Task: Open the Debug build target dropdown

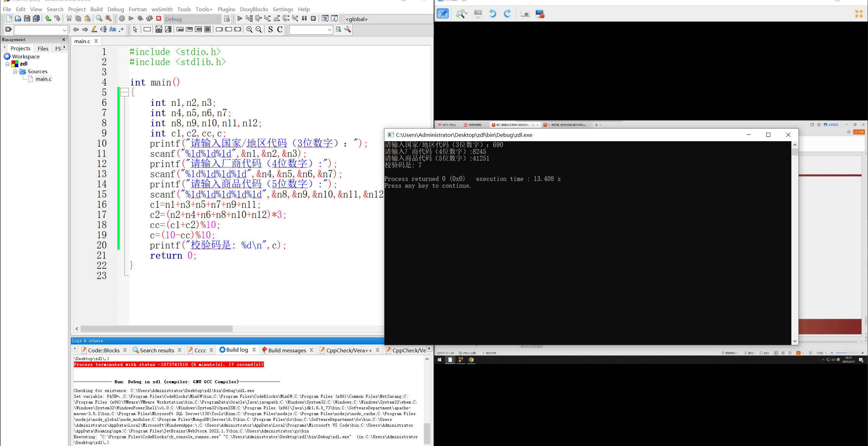Action: (218, 19)
